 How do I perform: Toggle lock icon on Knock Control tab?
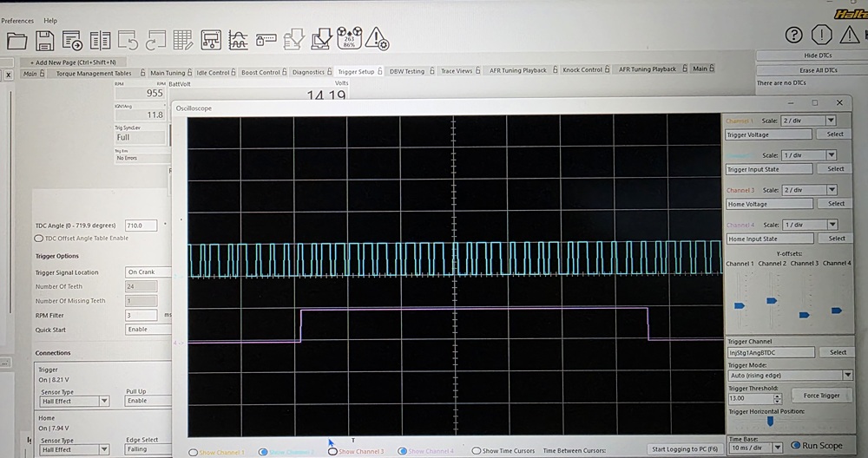(x=608, y=69)
